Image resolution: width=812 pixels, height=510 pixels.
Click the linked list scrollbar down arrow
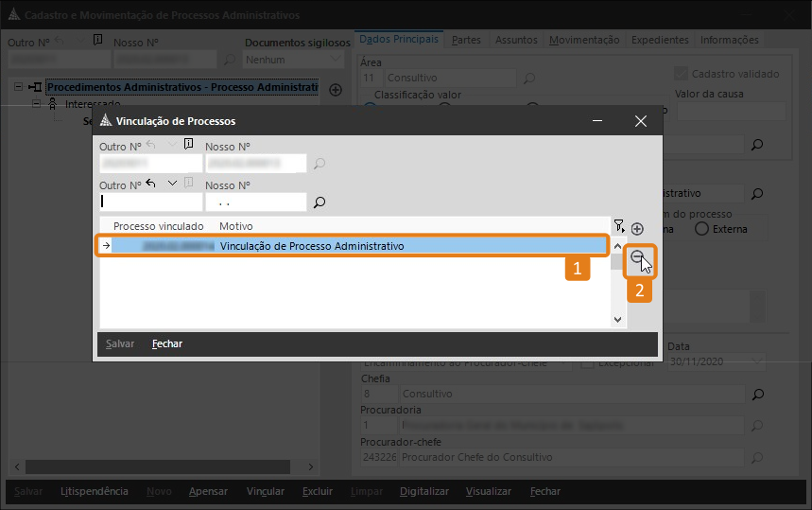pos(618,320)
